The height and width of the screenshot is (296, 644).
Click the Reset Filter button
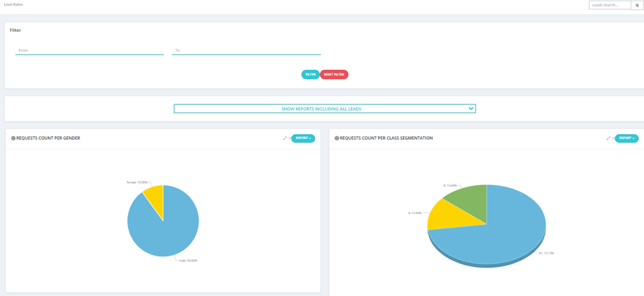pos(334,75)
